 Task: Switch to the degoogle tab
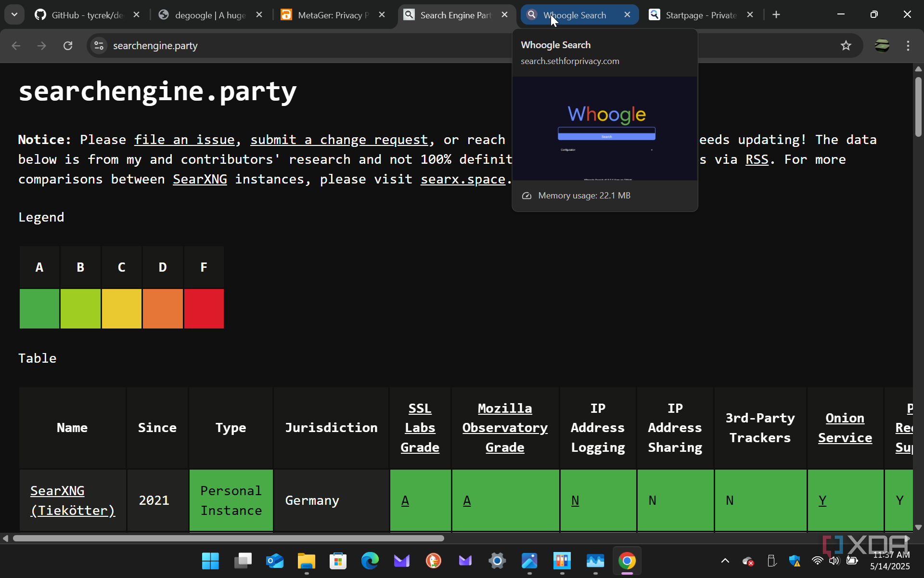(x=210, y=15)
